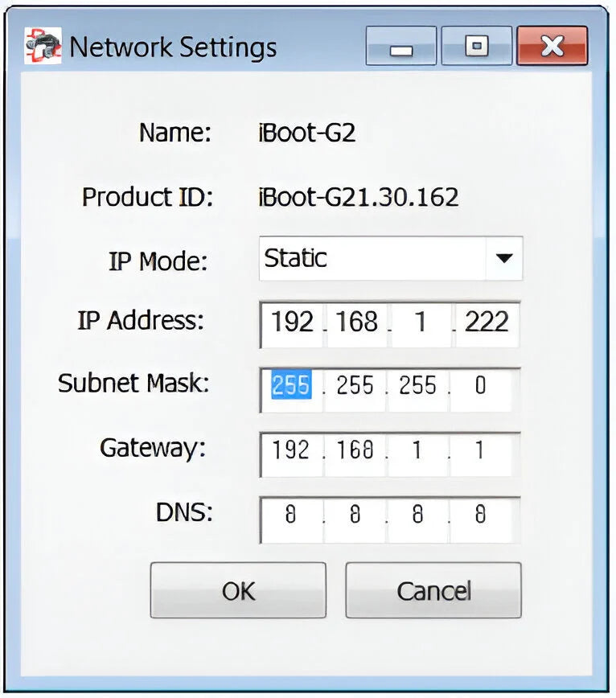Click first octet 192 of Gateway
Image resolution: width=616 pixels, height=698 pixels.
point(291,450)
